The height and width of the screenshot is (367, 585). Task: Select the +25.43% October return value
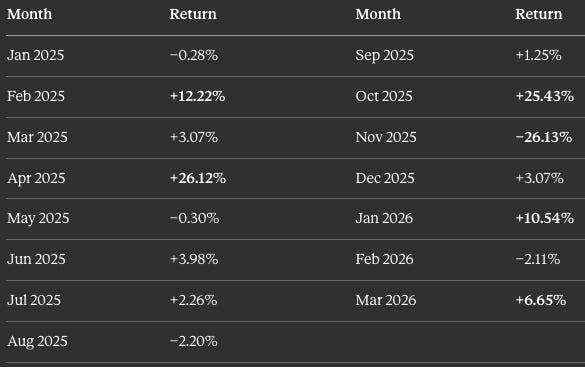(544, 96)
